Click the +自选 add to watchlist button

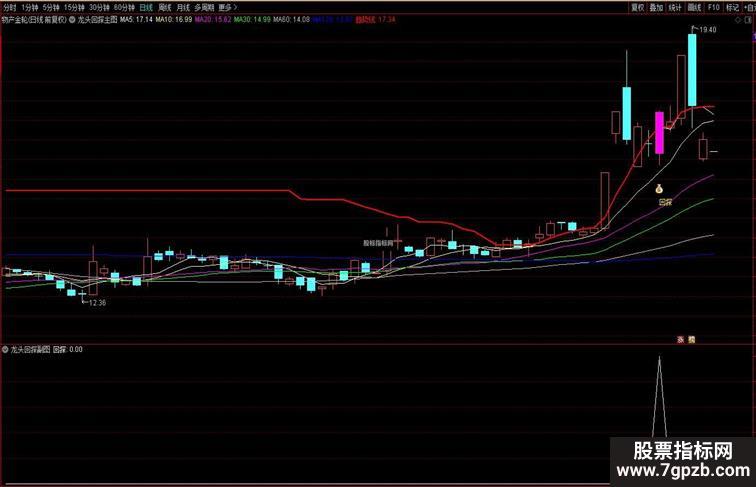750,7
